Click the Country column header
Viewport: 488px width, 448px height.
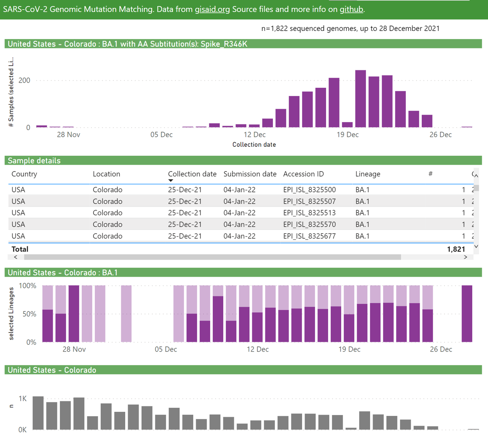point(24,174)
